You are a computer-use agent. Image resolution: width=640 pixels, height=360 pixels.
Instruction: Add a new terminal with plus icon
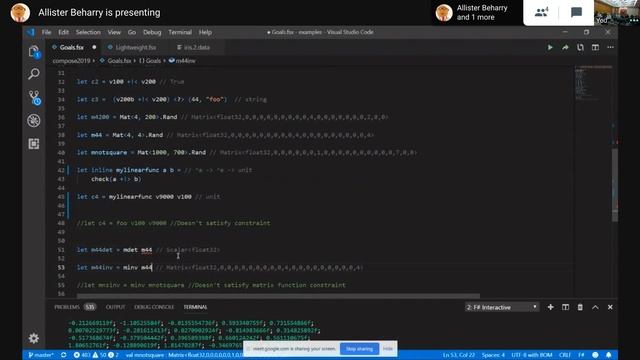(550, 307)
